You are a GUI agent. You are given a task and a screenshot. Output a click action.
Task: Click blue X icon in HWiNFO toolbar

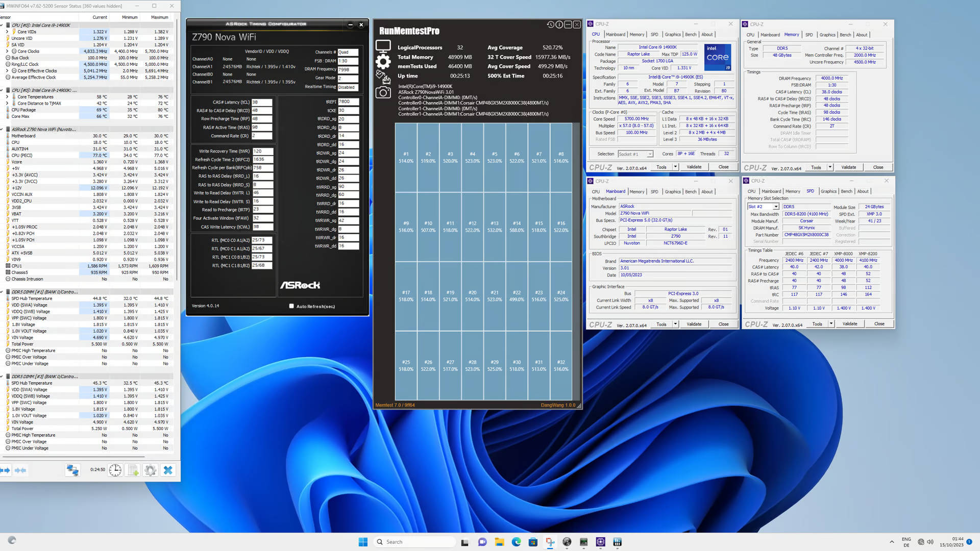coord(168,470)
